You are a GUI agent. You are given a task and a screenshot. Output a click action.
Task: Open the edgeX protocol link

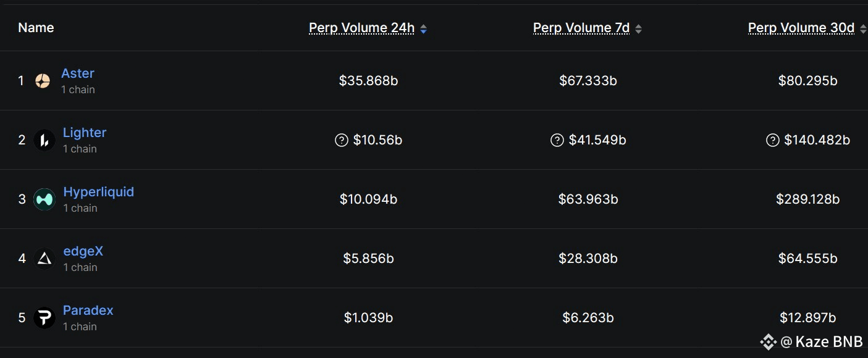pyautogui.click(x=83, y=251)
